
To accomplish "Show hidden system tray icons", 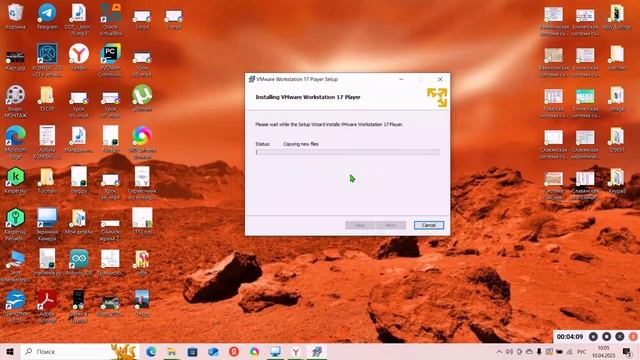I will 499,351.
